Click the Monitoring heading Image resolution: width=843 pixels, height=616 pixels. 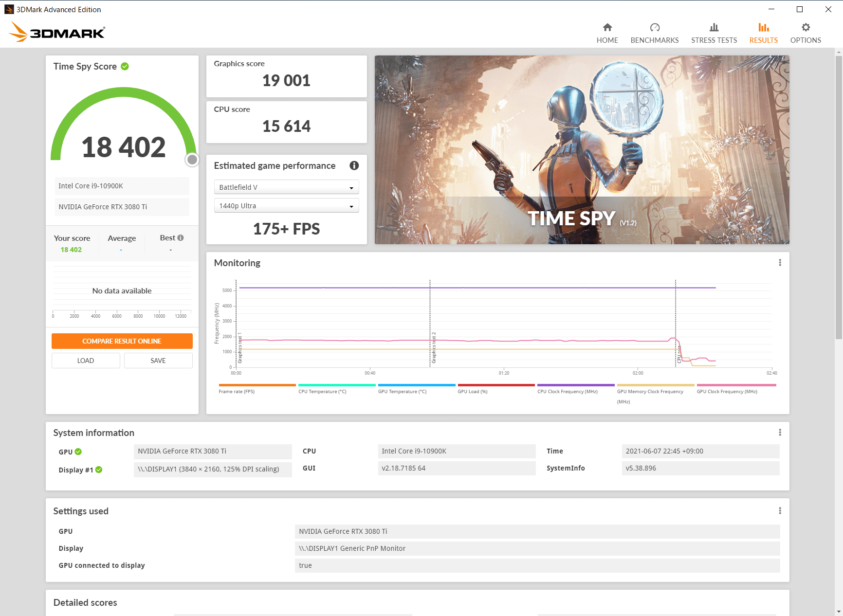pos(237,263)
